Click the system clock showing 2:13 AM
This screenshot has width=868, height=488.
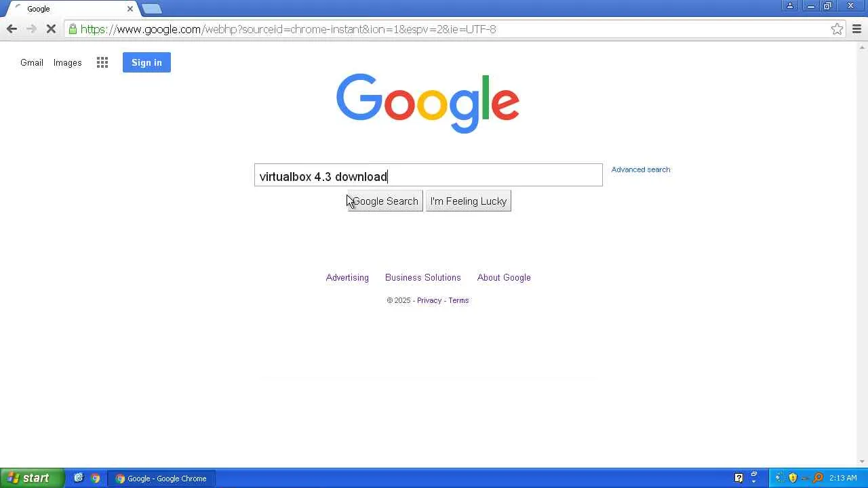click(x=843, y=478)
